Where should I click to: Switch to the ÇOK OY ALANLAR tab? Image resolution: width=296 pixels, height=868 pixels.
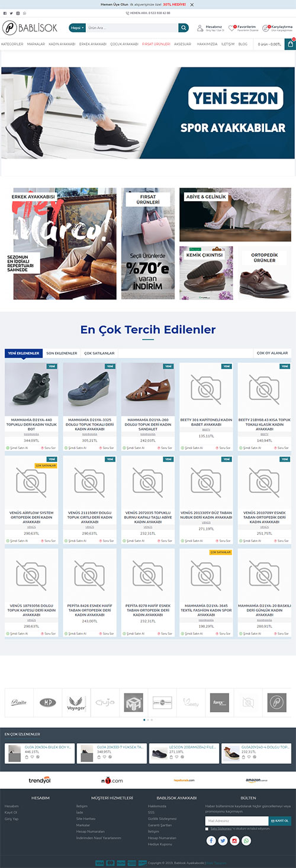(272, 353)
